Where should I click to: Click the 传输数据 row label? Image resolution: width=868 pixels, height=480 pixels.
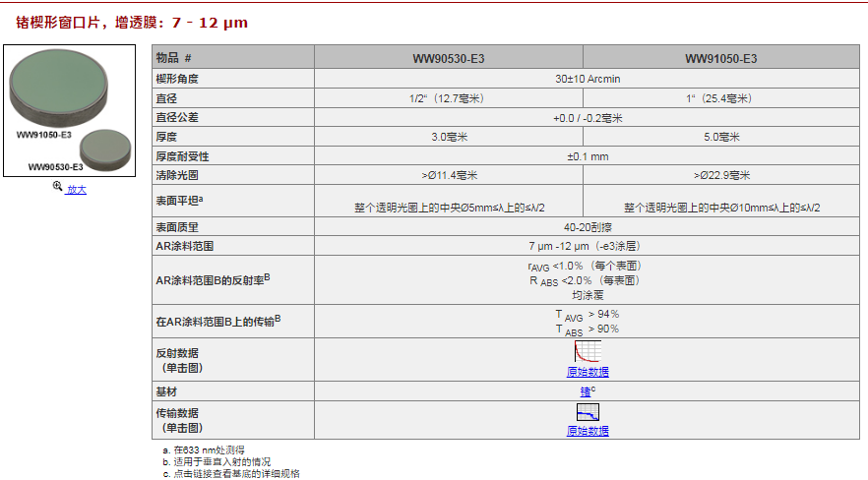177,412
